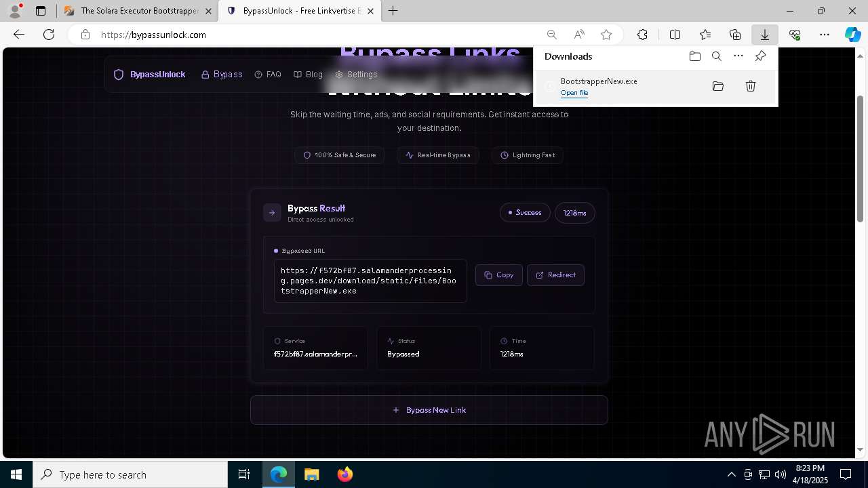Click Bypass New Link button
Screen dimensions: 868x488
coord(429,410)
